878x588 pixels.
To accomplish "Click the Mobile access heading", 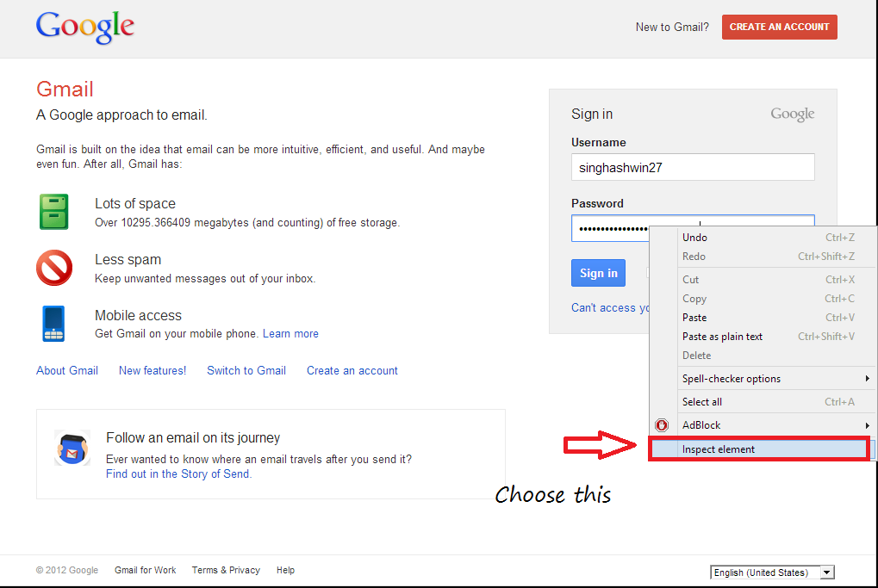I will tap(139, 316).
